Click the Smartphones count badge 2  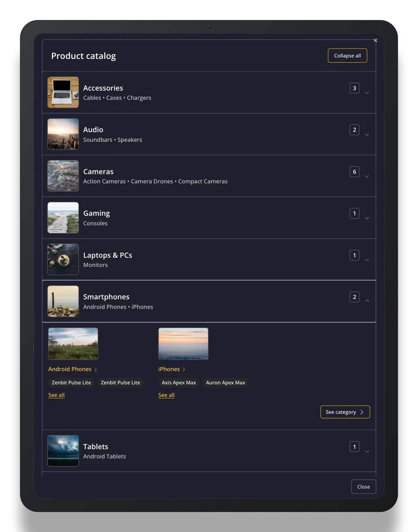(x=354, y=297)
